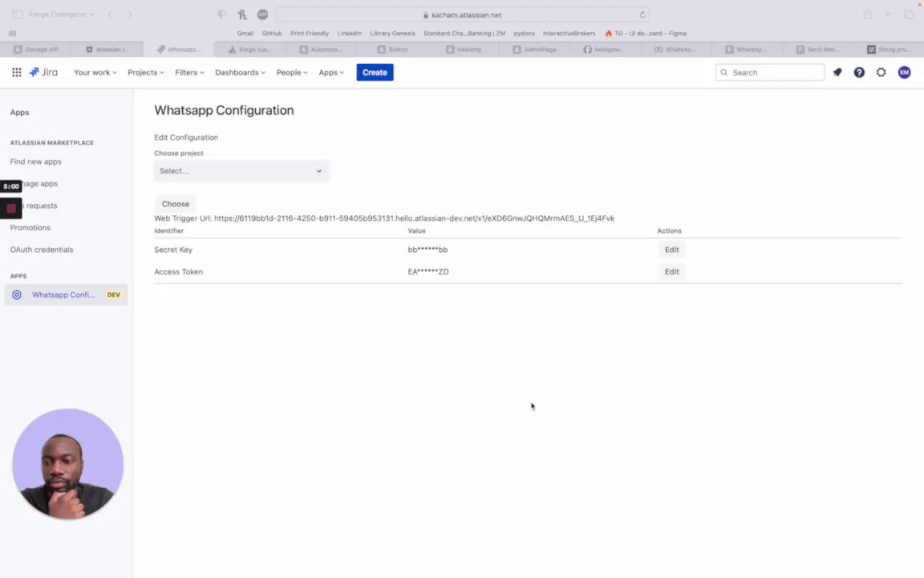Switch to the Heading tab

click(464, 50)
